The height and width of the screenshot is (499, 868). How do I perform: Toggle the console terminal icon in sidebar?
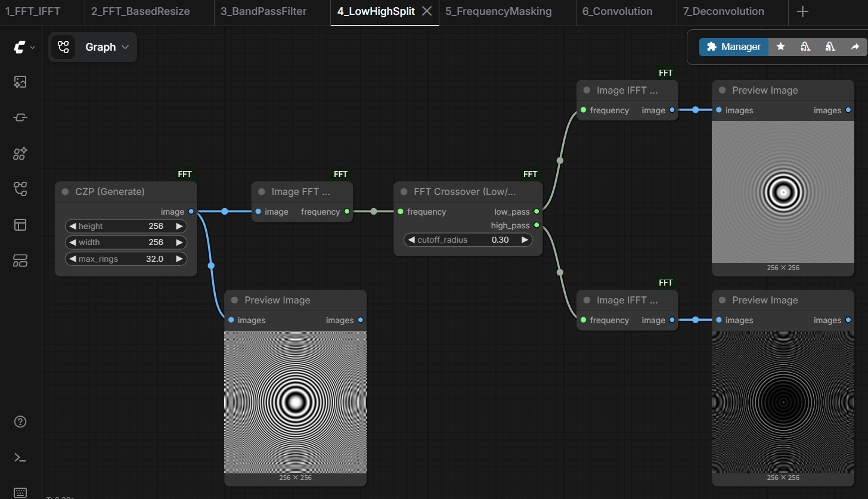[x=20, y=457]
